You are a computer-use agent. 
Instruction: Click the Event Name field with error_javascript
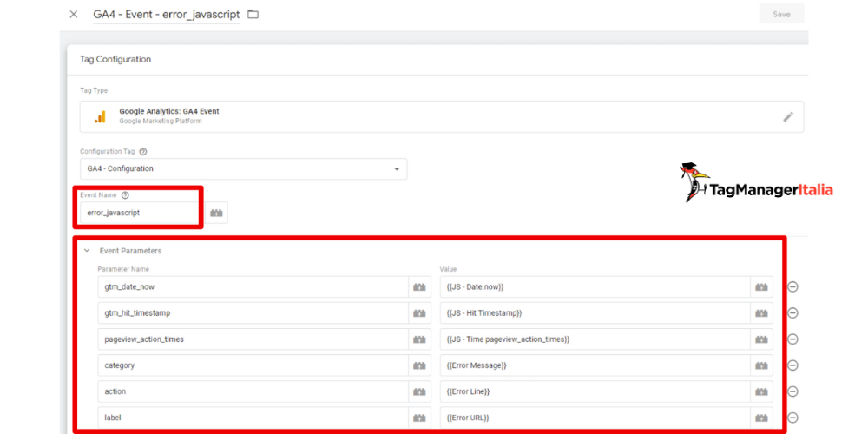point(141,213)
